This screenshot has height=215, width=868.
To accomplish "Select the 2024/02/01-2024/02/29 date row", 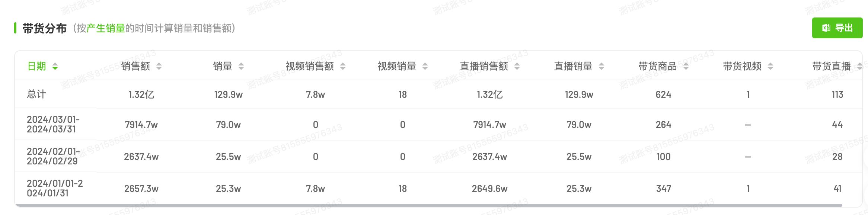I will 53,156.
